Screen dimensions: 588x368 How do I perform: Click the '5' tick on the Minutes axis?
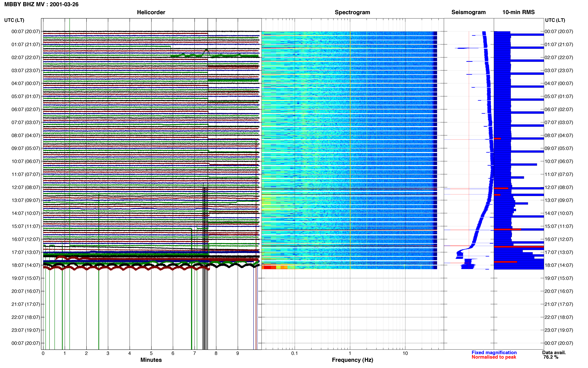(x=151, y=353)
